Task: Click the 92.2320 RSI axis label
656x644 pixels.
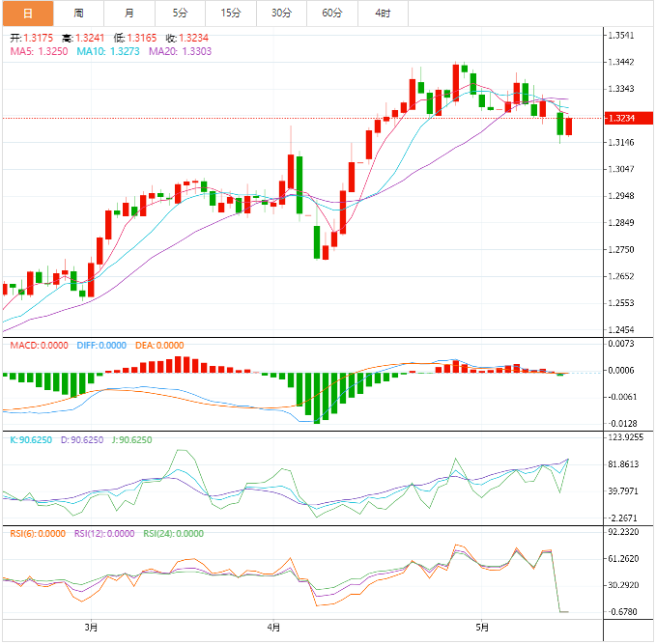Action: click(x=623, y=532)
